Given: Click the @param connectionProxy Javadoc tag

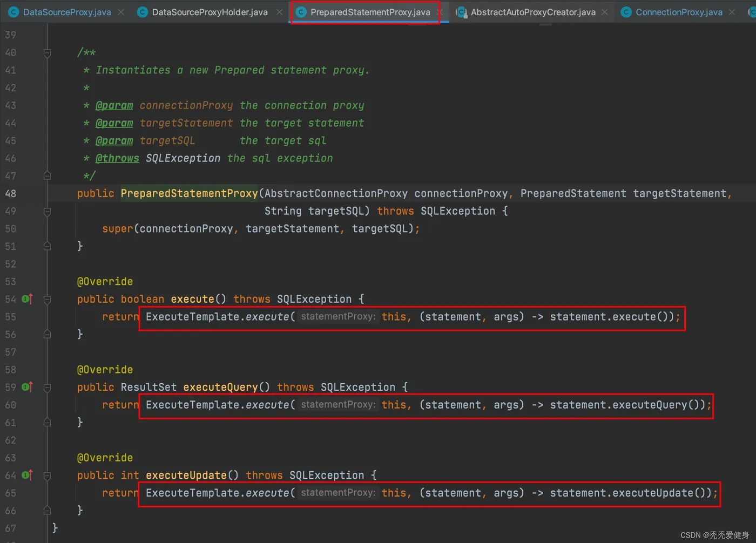Looking at the screenshot, I should [x=114, y=105].
